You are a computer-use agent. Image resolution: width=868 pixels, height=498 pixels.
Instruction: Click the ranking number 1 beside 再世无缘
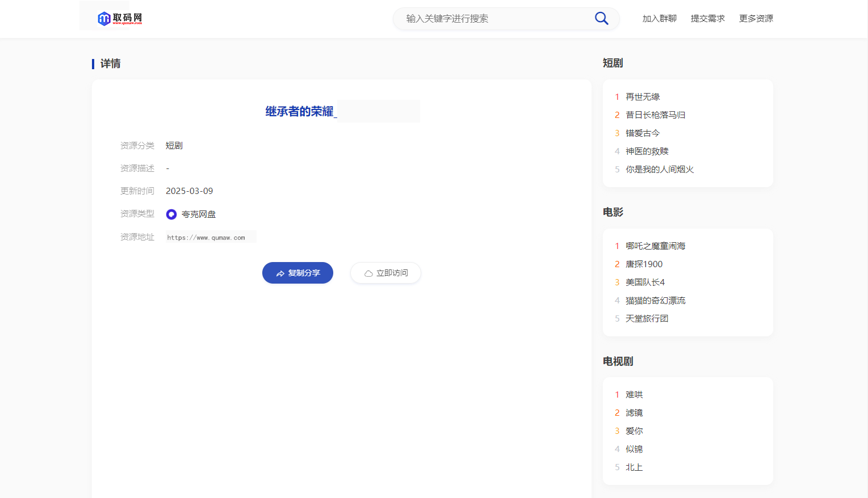coord(617,96)
